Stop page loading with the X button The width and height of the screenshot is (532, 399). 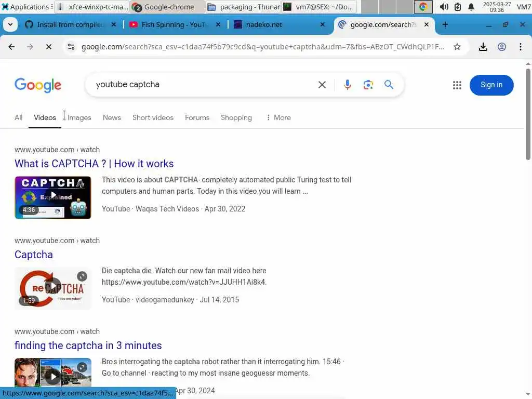tap(49, 47)
